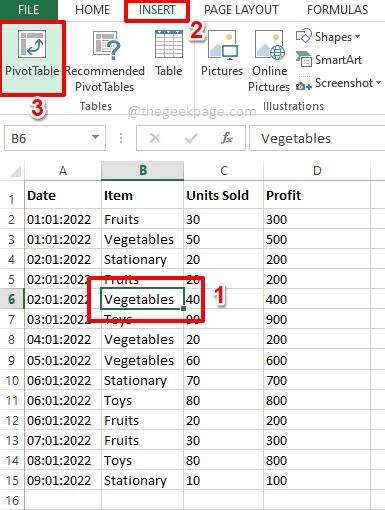Click the formula bar cancel X icon

(x=154, y=138)
